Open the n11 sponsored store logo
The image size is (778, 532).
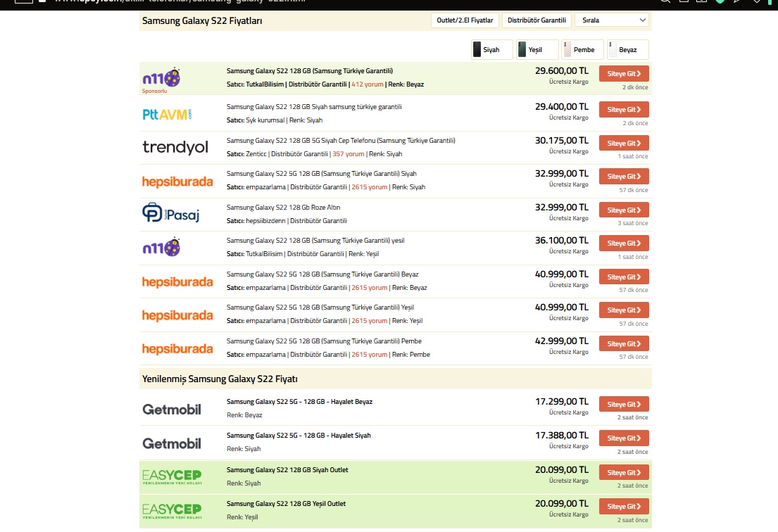[161, 78]
